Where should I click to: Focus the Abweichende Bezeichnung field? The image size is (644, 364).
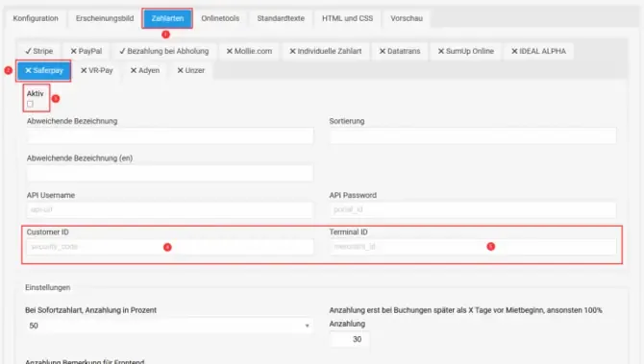tap(170, 135)
